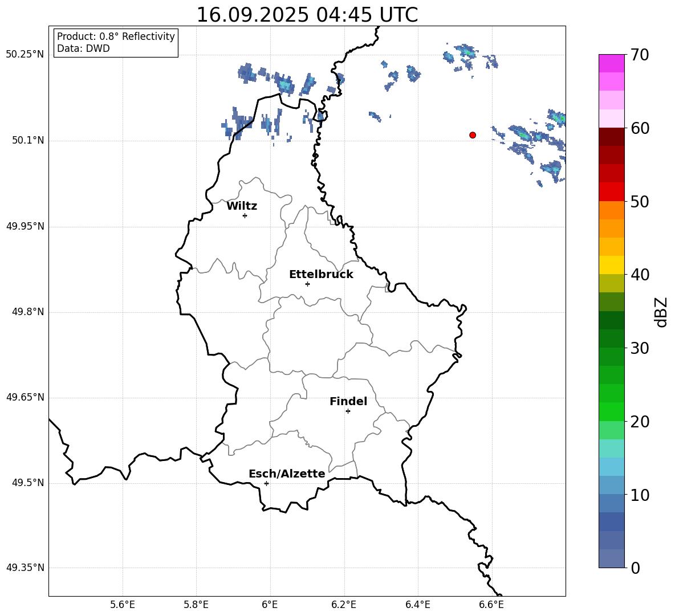Click the Wiltz station cross marker
This screenshot has height=616, width=675.
pyautogui.click(x=245, y=215)
